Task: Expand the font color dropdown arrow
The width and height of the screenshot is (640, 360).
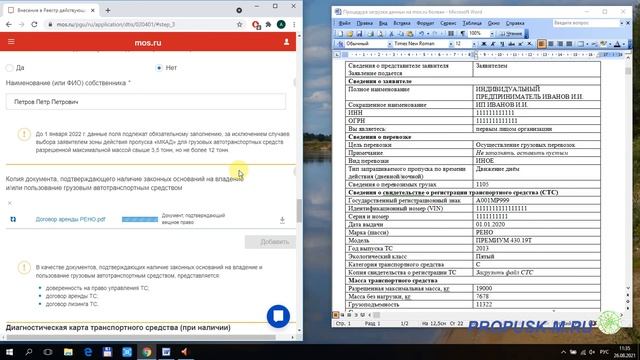Action: click(x=624, y=44)
